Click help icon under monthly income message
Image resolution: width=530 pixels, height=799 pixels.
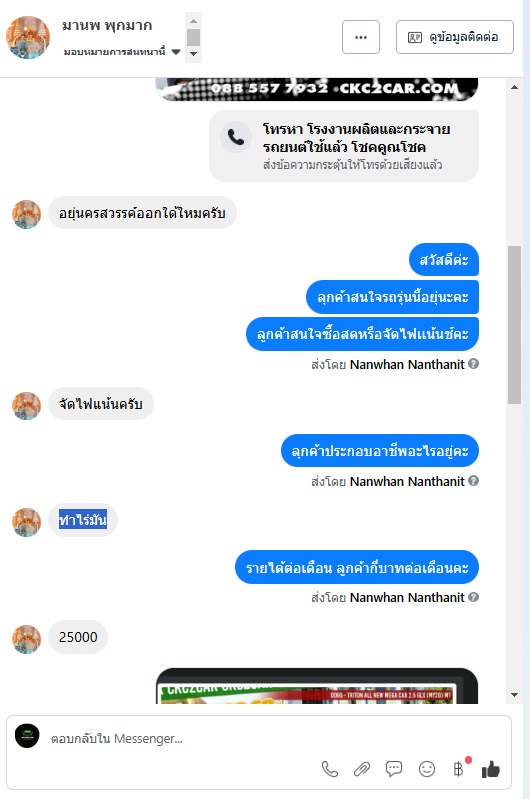473,597
